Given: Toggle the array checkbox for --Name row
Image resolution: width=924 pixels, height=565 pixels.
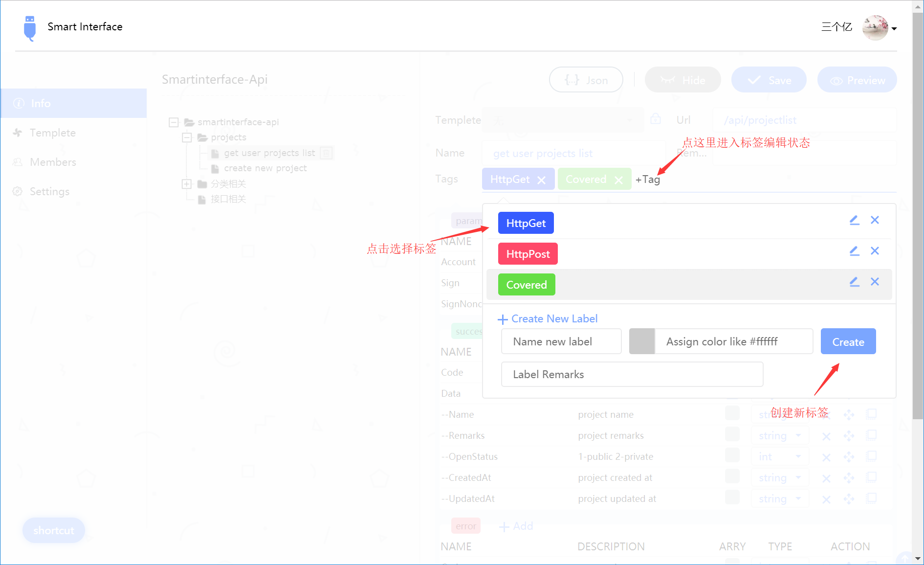Looking at the screenshot, I should (732, 413).
